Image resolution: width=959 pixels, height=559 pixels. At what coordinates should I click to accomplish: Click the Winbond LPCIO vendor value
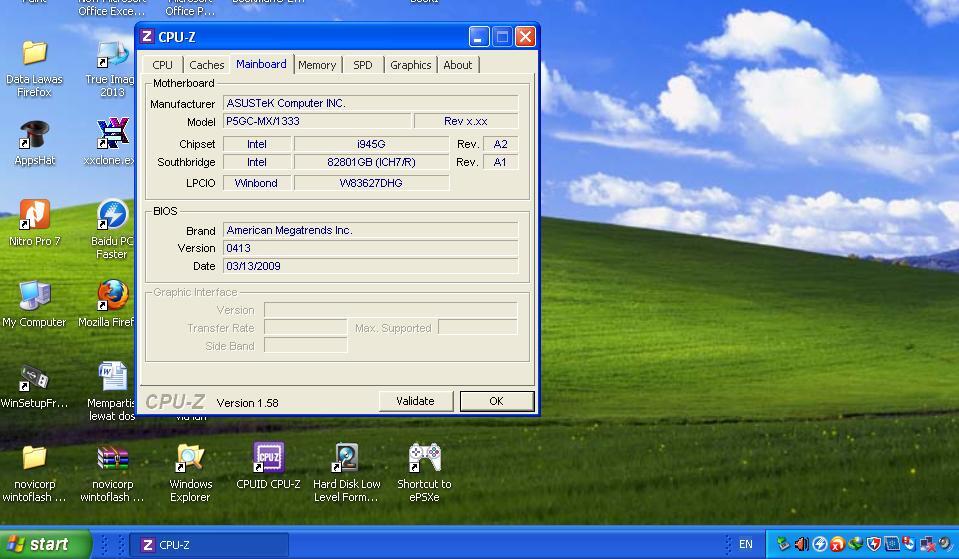256,183
